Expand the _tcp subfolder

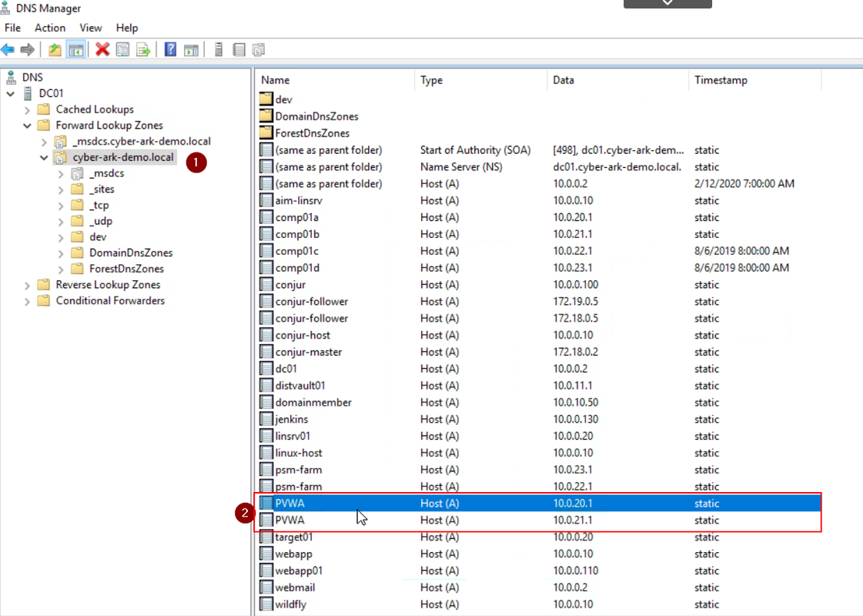tap(61, 206)
